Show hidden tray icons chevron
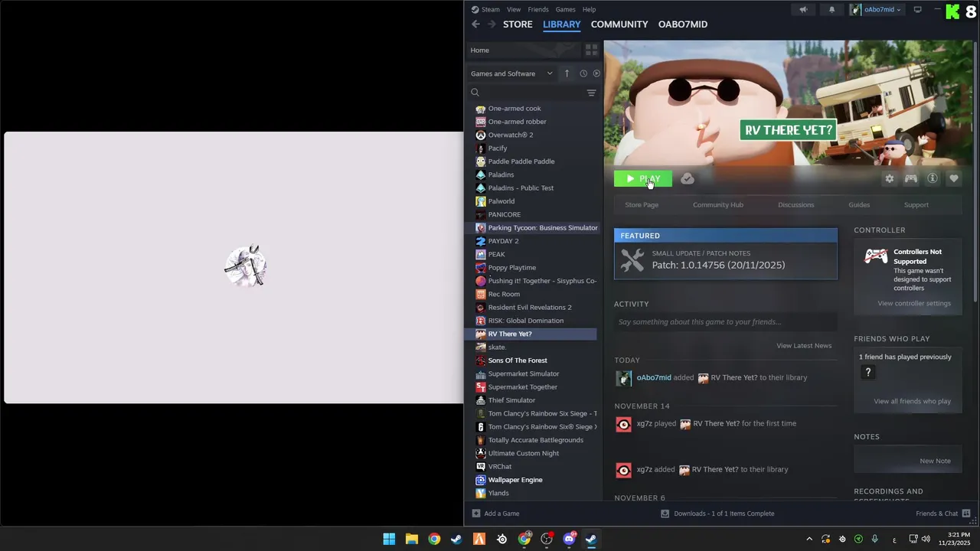The image size is (980, 551). [x=809, y=539]
